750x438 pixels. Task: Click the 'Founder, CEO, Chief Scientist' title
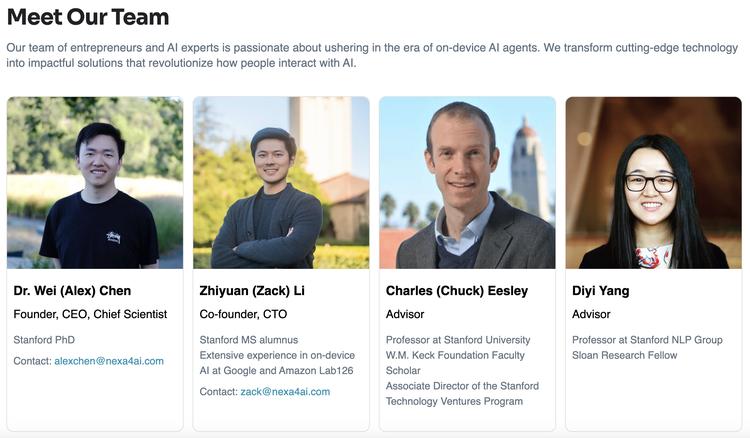tap(90, 314)
